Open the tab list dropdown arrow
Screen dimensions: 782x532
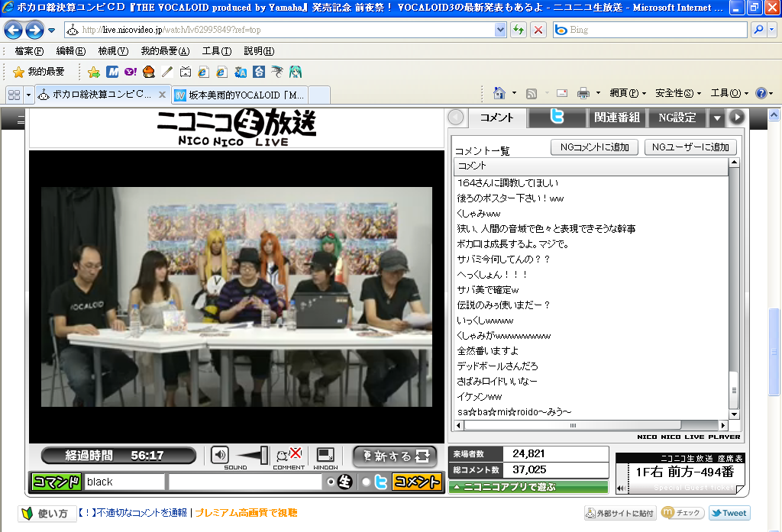[28, 94]
